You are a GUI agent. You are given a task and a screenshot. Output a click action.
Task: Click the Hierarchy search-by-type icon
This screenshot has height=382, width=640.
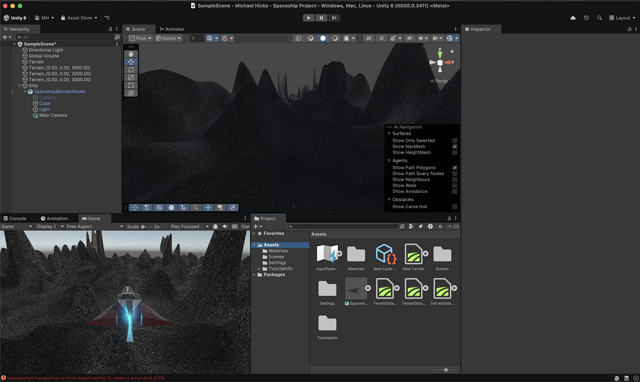pyautogui.click(x=118, y=37)
